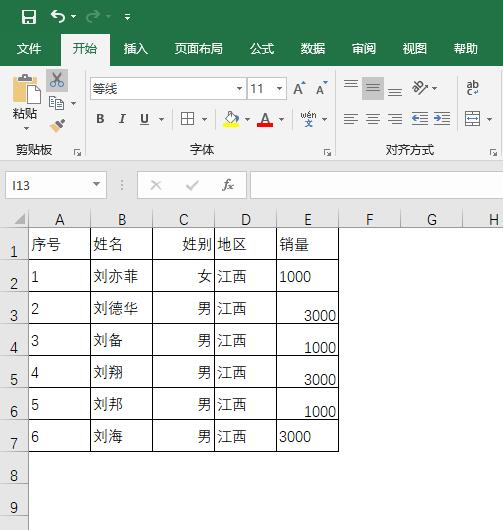Viewport: 503px width, 530px height.
Task: Toggle bold formatting
Action: click(x=100, y=119)
